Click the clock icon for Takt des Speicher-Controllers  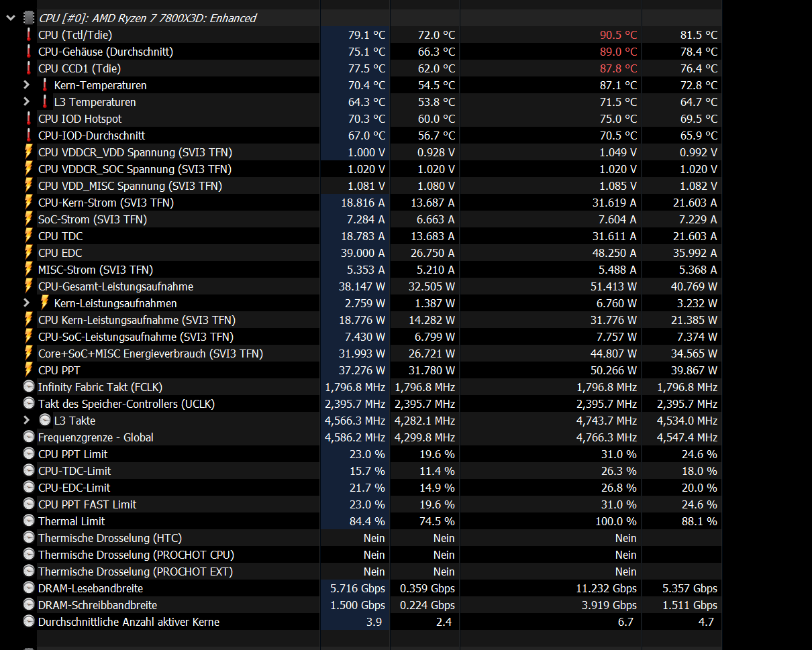tap(29, 404)
